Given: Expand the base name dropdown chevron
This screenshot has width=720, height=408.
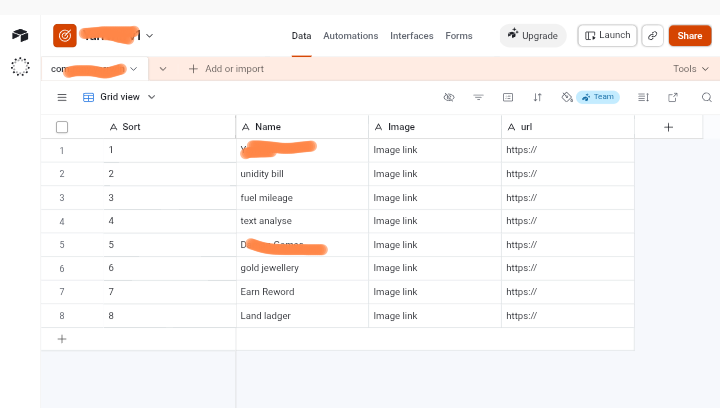Looking at the screenshot, I should 150,35.
